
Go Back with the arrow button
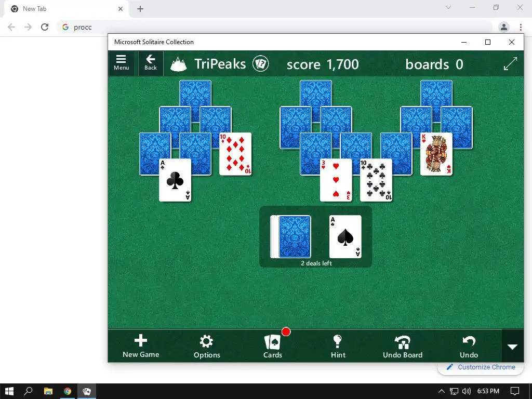tap(150, 63)
